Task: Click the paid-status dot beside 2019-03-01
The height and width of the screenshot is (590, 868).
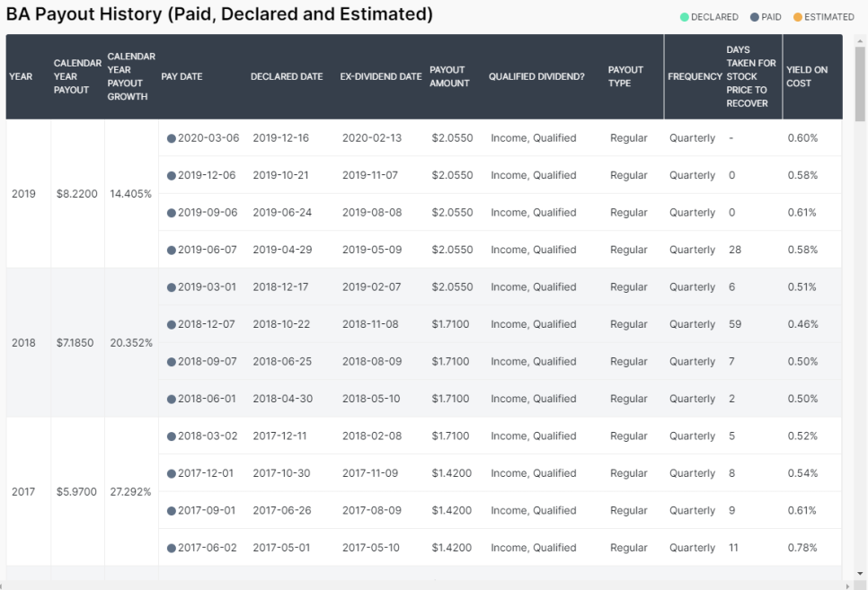Action: click(172, 287)
